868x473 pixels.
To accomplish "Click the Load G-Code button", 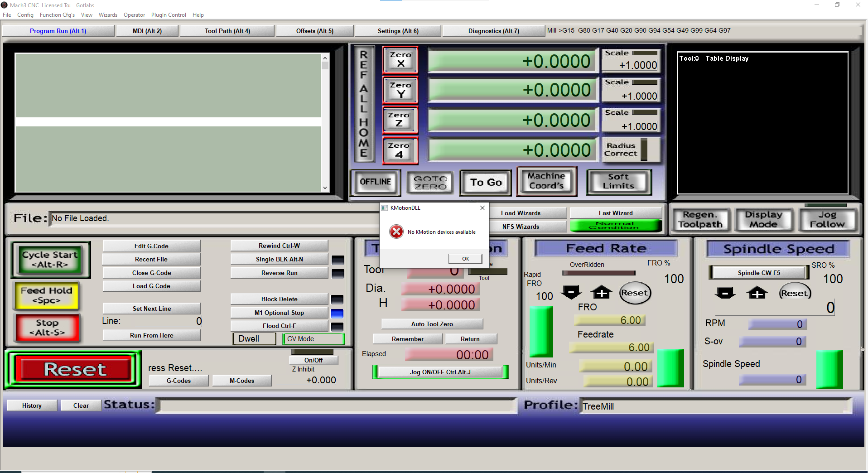I will click(x=151, y=286).
